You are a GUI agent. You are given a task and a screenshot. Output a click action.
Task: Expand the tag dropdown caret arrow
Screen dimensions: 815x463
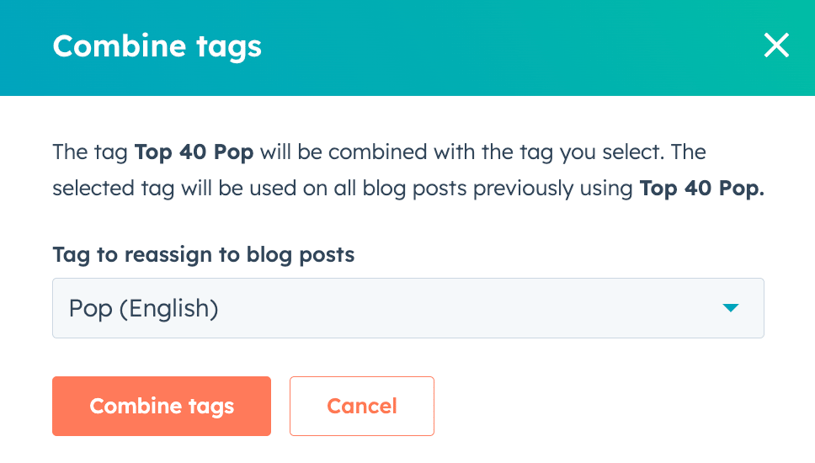click(x=731, y=308)
